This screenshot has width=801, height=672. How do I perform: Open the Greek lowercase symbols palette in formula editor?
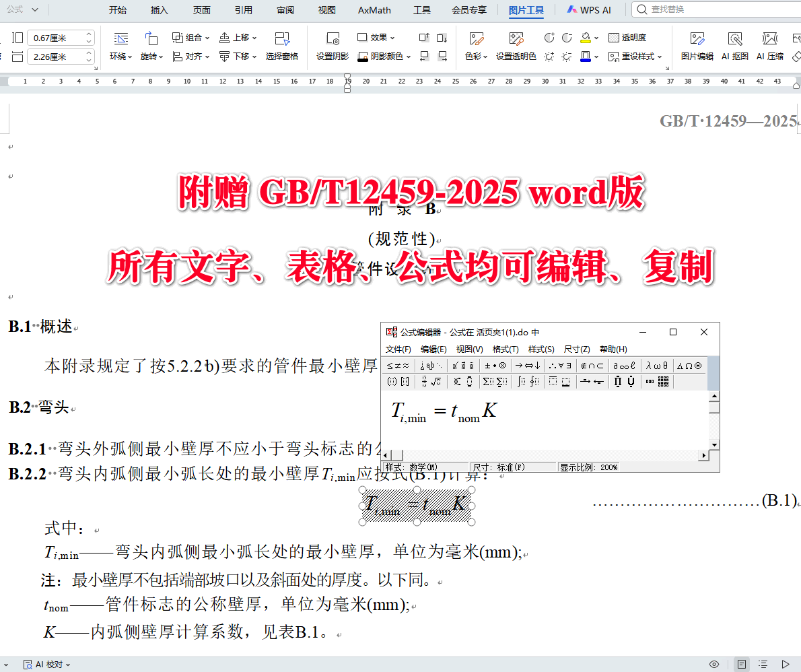[x=657, y=366]
